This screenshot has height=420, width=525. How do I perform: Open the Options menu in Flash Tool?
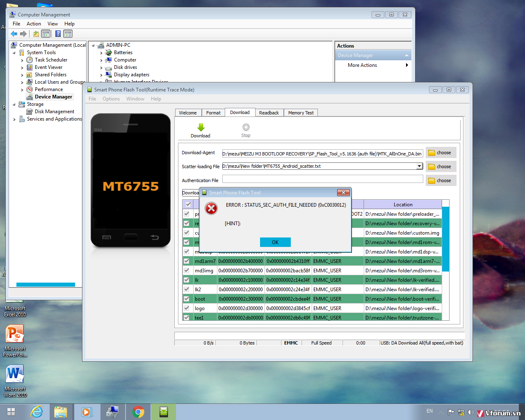tap(111, 99)
